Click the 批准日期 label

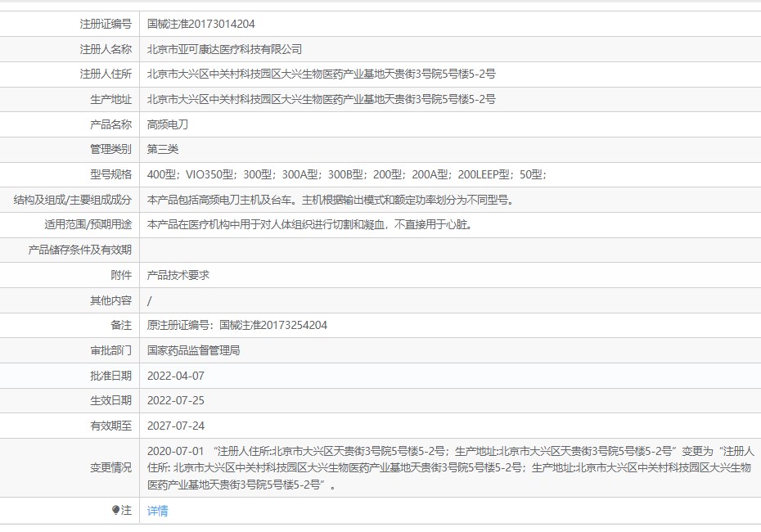click(110, 376)
